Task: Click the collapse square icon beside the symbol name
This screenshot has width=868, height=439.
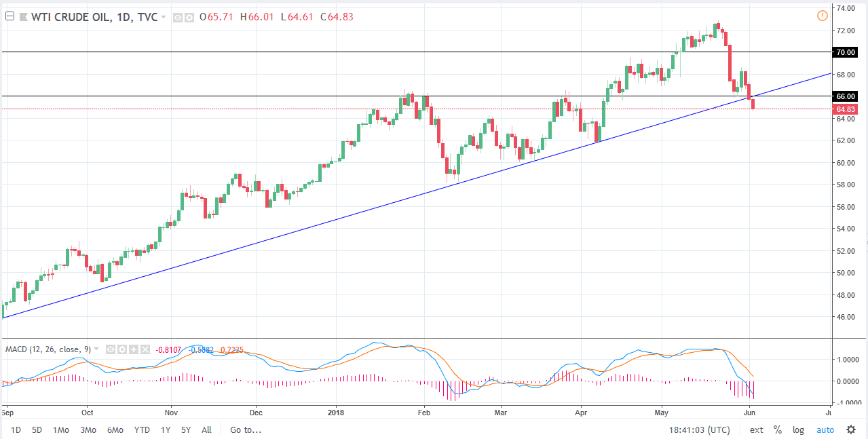Action: point(10,16)
